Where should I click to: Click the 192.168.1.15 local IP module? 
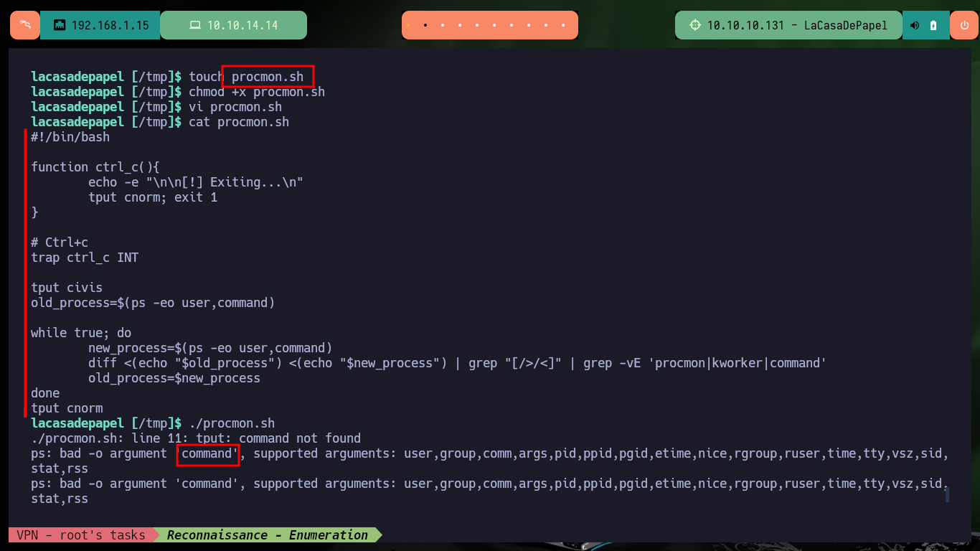pos(100,25)
